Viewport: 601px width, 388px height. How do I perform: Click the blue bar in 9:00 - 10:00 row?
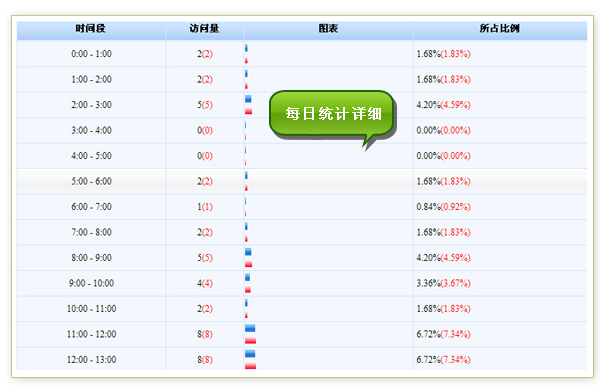pyautogui.click(x=248, y=277)
